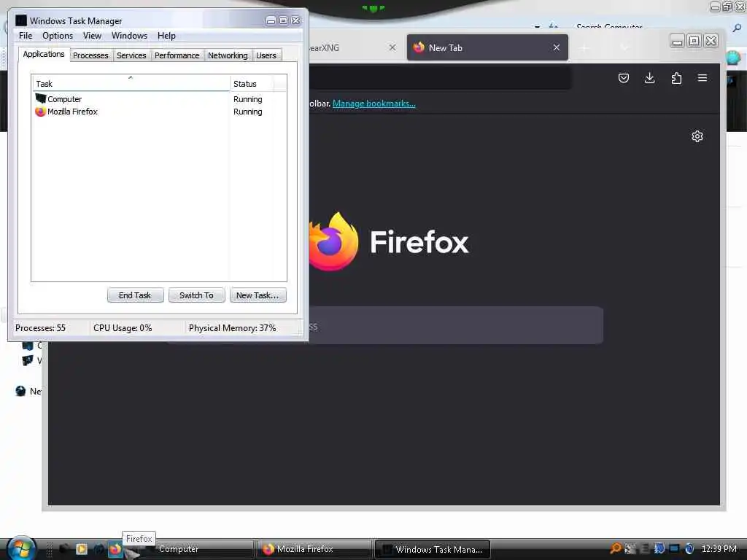Launch Firefox from Quick Launch bar
Screen dimensions: 747x560
[x=115, y=549]
